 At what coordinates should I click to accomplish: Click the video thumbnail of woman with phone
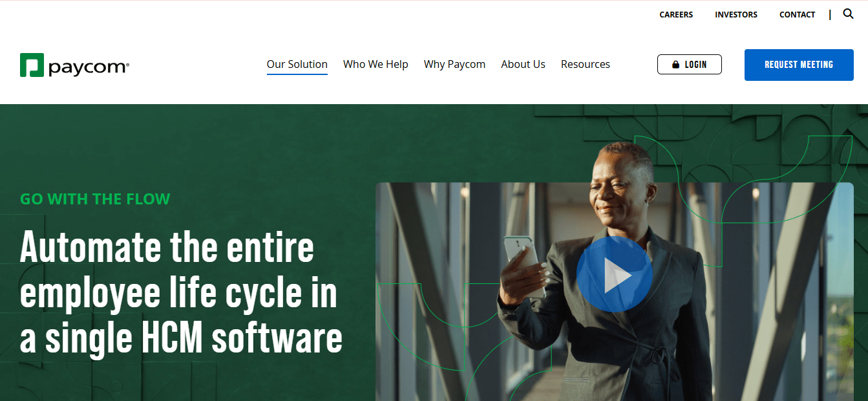coord(614,291)
